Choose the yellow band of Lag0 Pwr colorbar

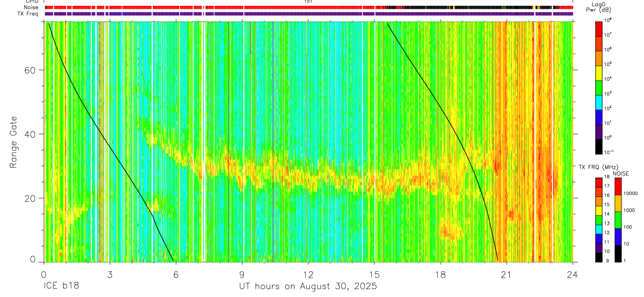(x=598, y=72)
